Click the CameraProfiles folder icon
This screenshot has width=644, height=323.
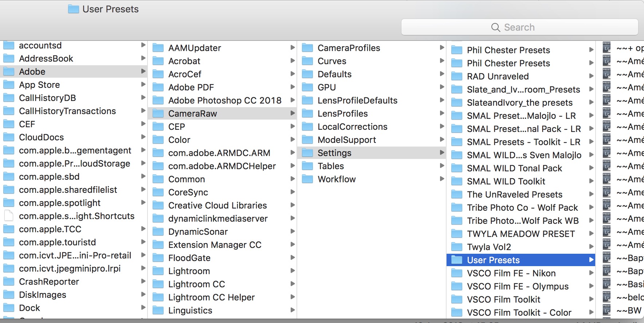click(x=307, y=48)
